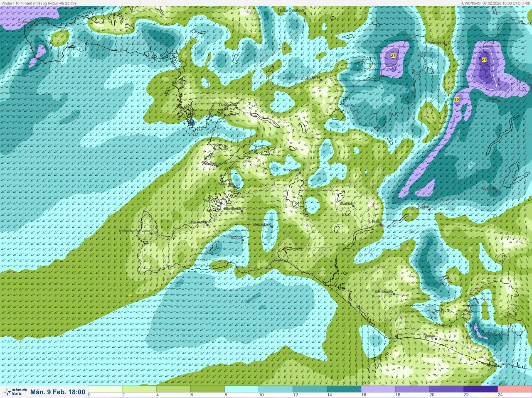Click the Húsafell station label

tap(313, 77)
